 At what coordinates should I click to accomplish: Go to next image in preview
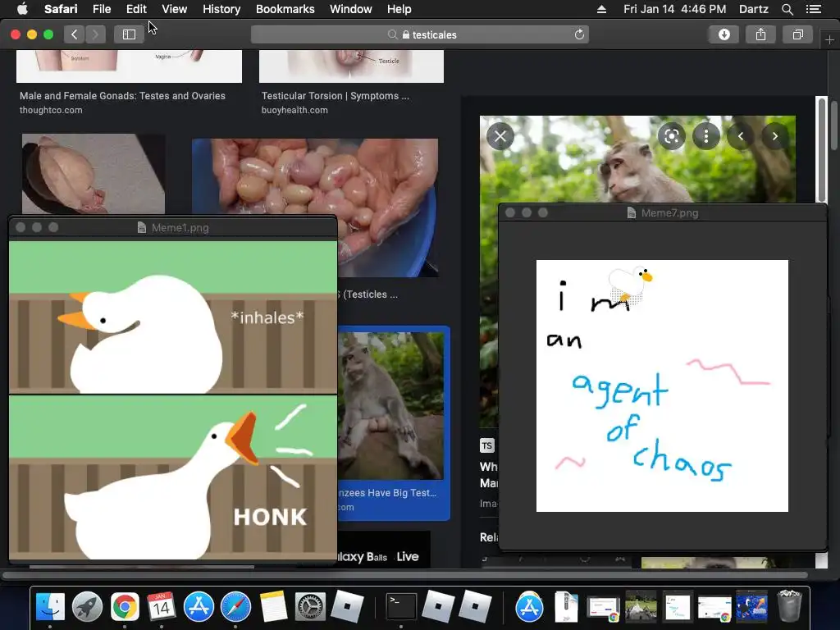[774, 136]
